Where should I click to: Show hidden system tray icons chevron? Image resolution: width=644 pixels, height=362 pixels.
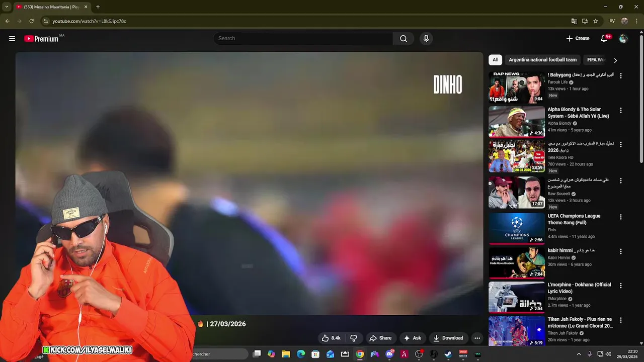click(x=579, y=354)
